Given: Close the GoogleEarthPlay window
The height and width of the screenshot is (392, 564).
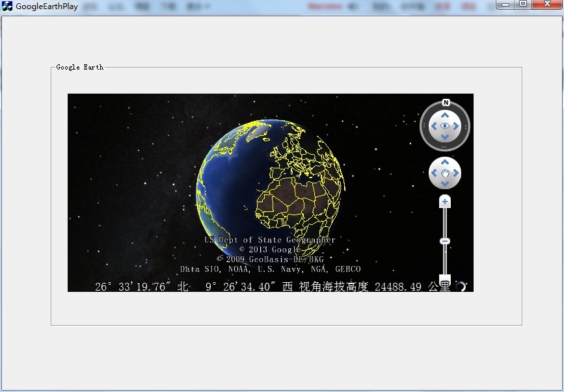Looking at the screenshot, I should click(547, 5).
